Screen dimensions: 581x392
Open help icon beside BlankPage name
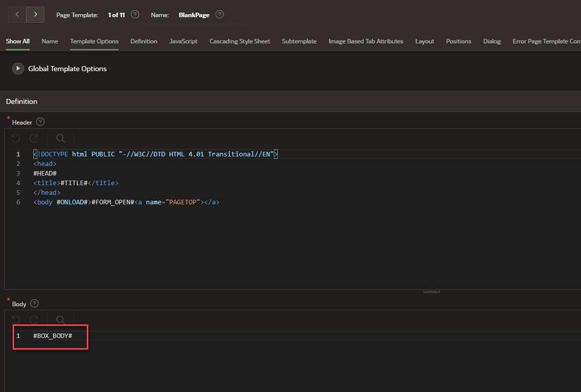(219, 15)
